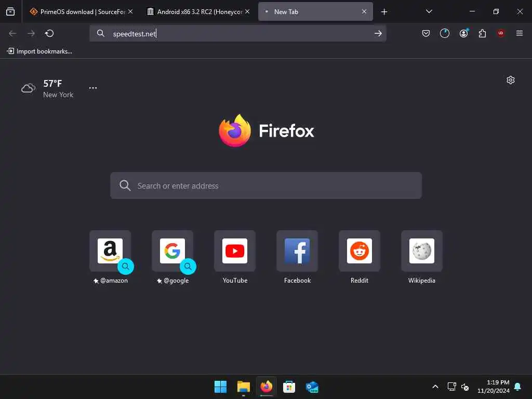Click the Search or enter address box
This screenshot has width=532, height=399.
tap(266, 185)
